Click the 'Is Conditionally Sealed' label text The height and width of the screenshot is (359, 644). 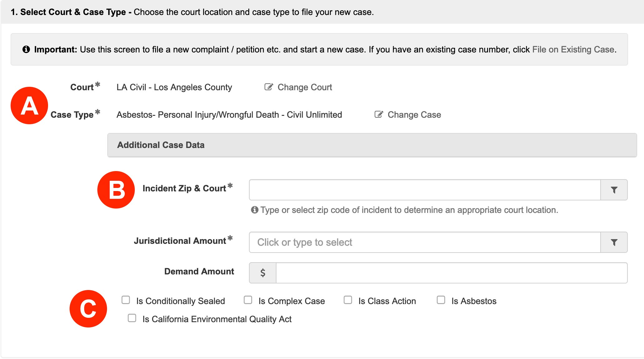180,301
